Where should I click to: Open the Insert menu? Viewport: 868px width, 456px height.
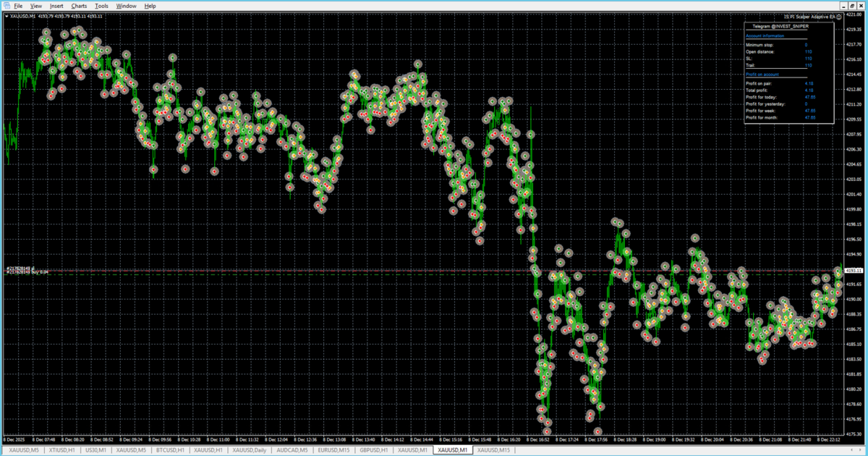point(56,6)
